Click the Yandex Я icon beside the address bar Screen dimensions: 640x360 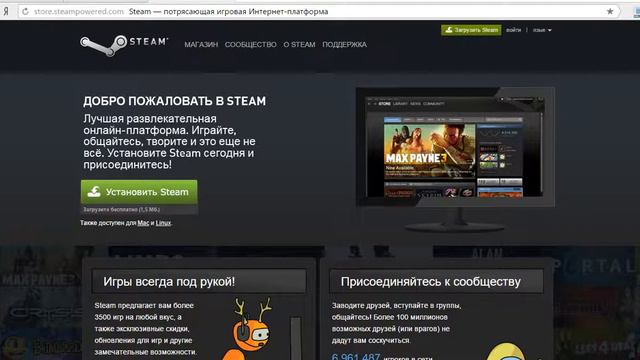pyautogui.click(x=6, y=11)
